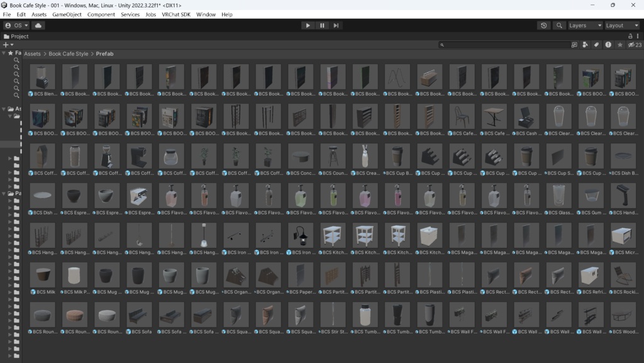Go to Book Cafe Style breadcrumb folder
Screen dimensions: 644x363
pos(68,54)
